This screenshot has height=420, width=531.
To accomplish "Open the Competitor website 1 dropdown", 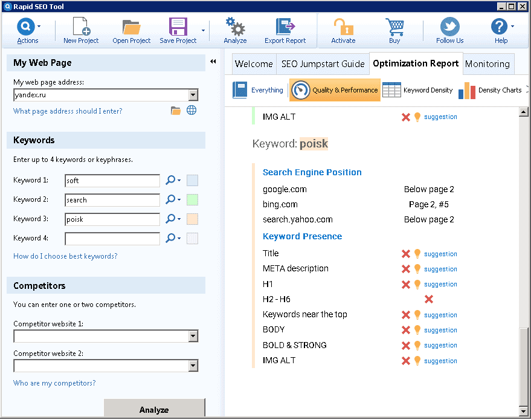I will [x=193, y=336].
